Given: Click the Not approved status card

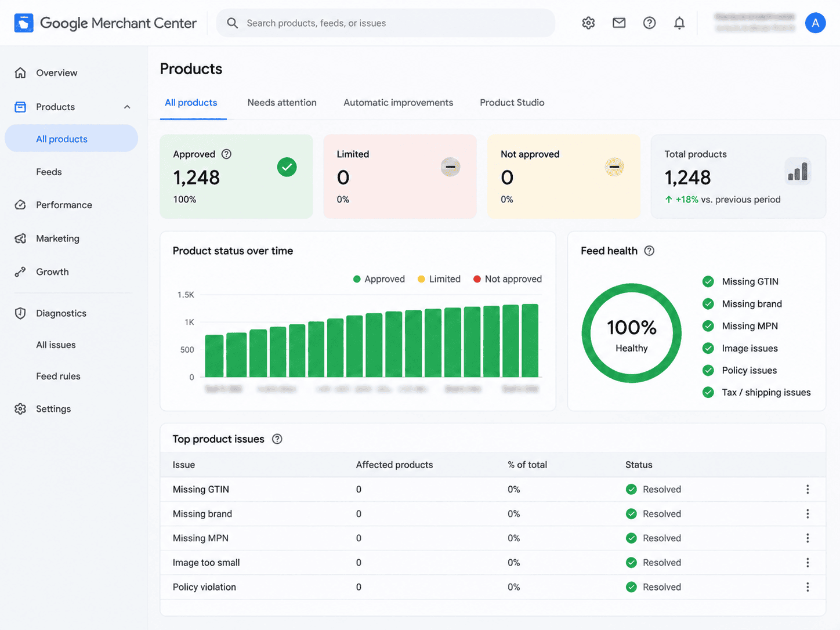Looking at the screenshot, I should pos(564,176).
